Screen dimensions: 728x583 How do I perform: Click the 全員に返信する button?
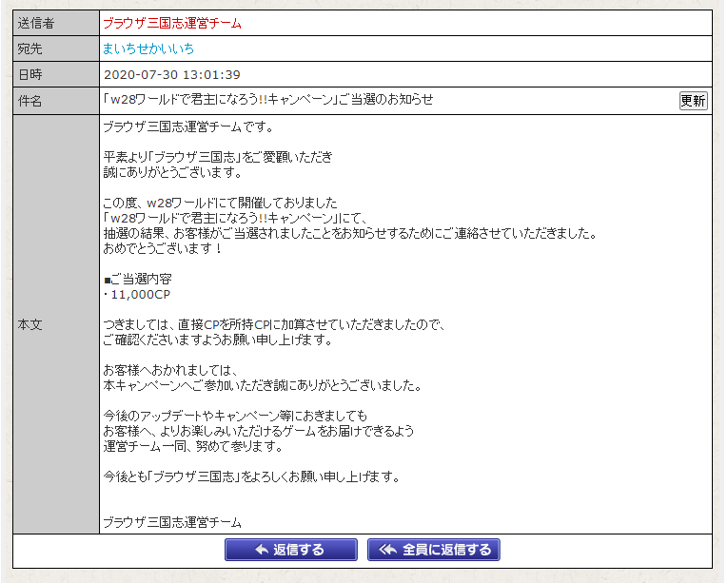click(x=434, y=550)
